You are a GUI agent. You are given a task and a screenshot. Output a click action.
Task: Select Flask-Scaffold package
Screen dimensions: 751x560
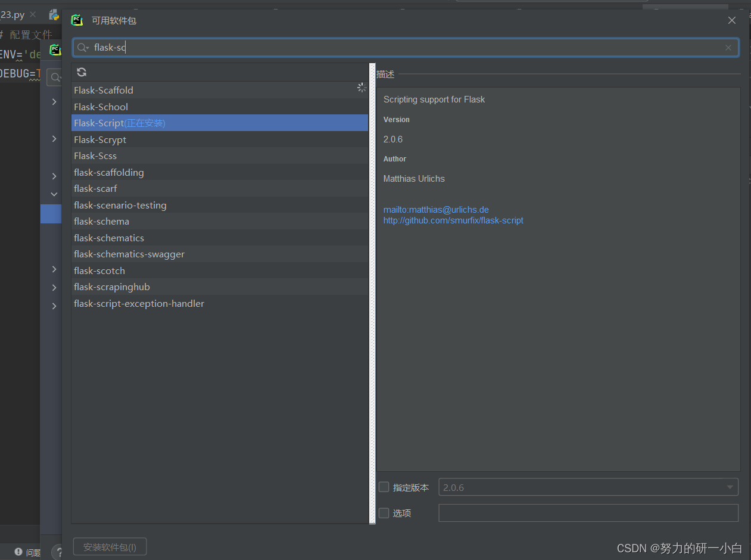pyautogui.click(x=220, y=90)
